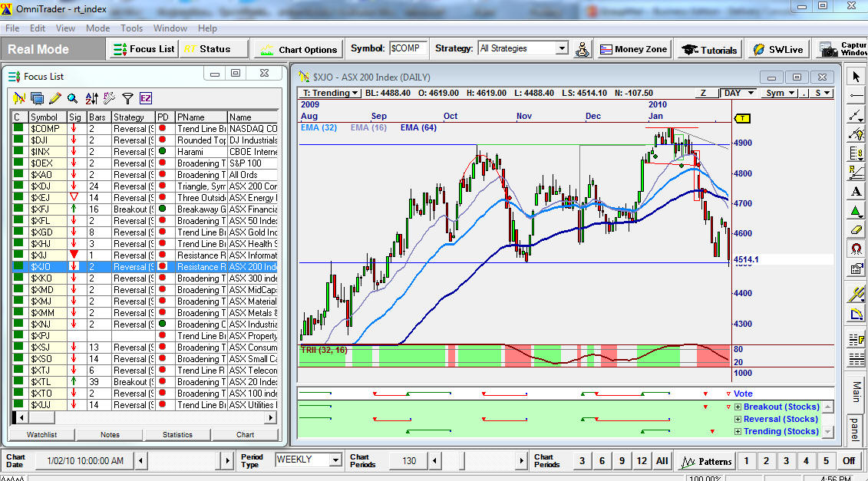Open the Tools menu
The height and width of the screenshot is (481, 868).
131,28
